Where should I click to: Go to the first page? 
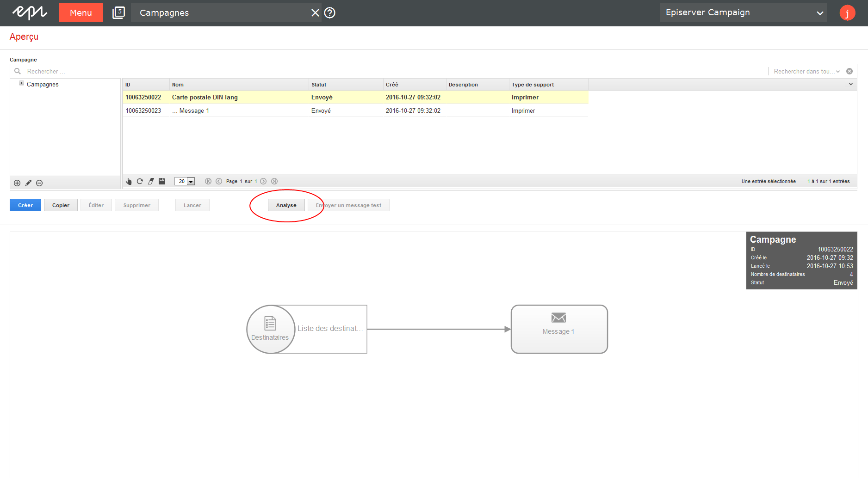(x=208, y=181)
